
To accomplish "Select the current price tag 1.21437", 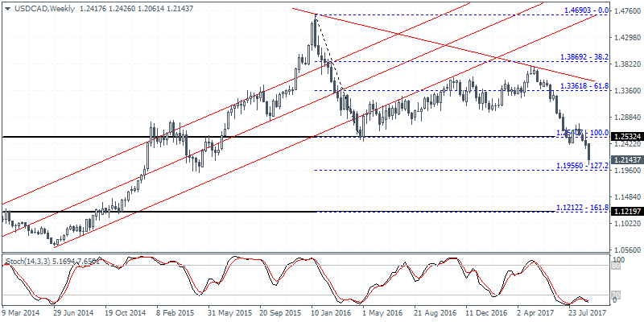I will [x=626, y=159].
